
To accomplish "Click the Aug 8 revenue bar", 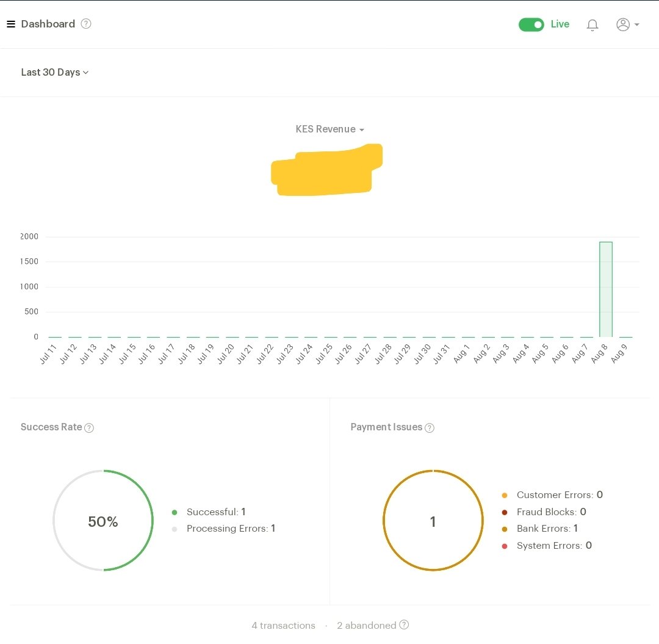I will tap(605, 289).
